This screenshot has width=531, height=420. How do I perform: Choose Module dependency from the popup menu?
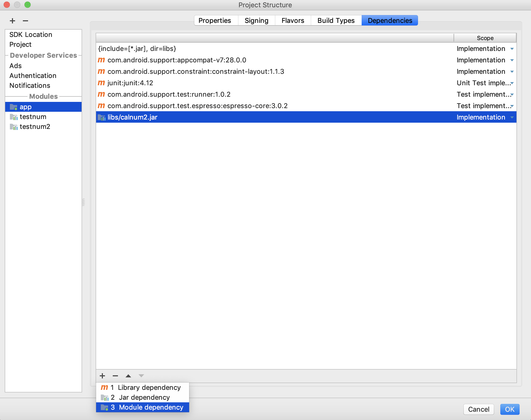[x=143, y=407]
